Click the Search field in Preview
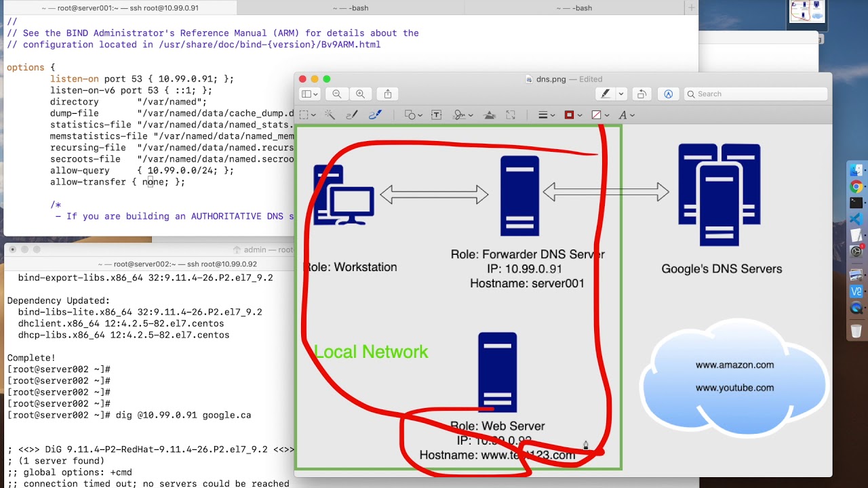Screen dimensions: 868x488 (755, 94)
